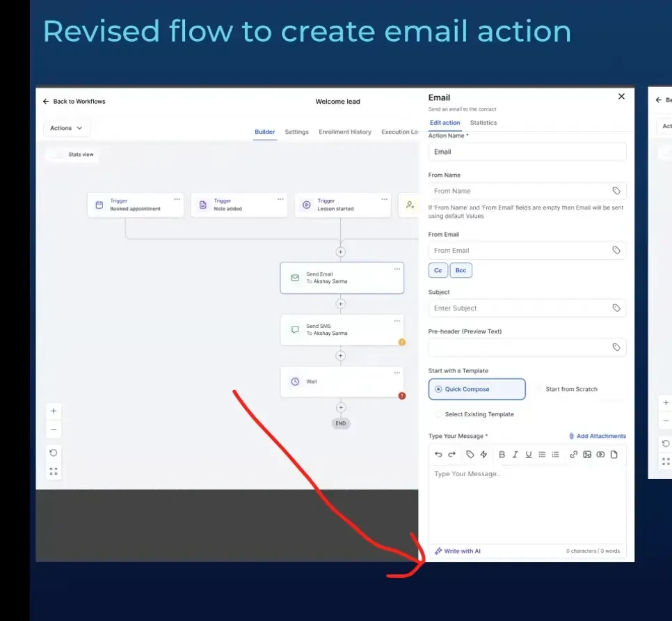Select Quick Compose template option
This screenshot has width=672, height=621.
477,389
